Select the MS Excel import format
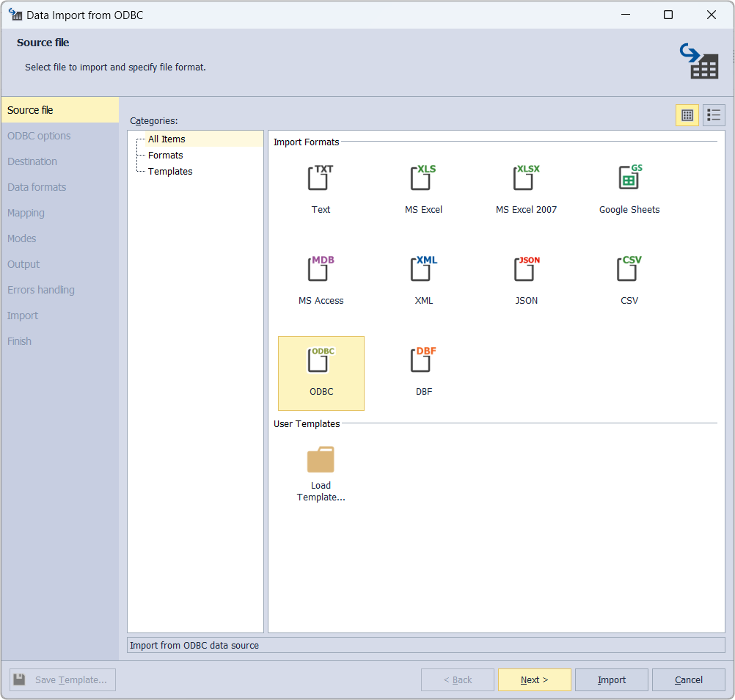735x700 pixels. pos(423,187)
